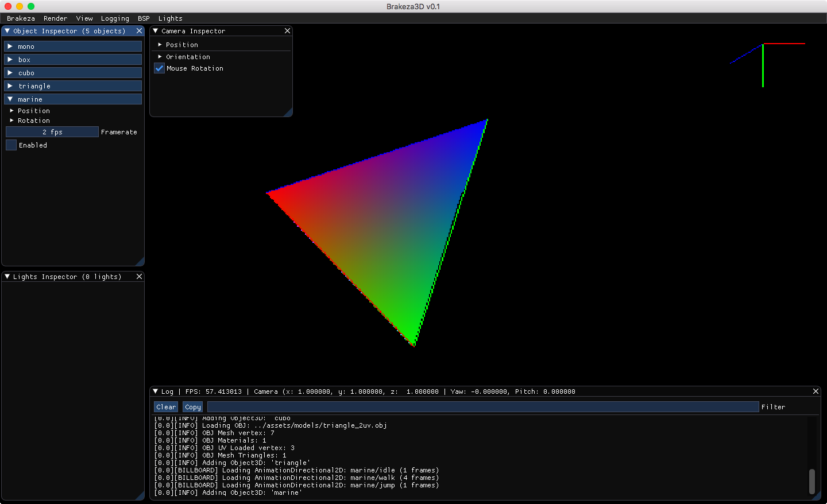Uncheck the Mouse Rotation checkbox
Image resolution: width=827 pixels, height=504 pixels.
pos(160,68)
